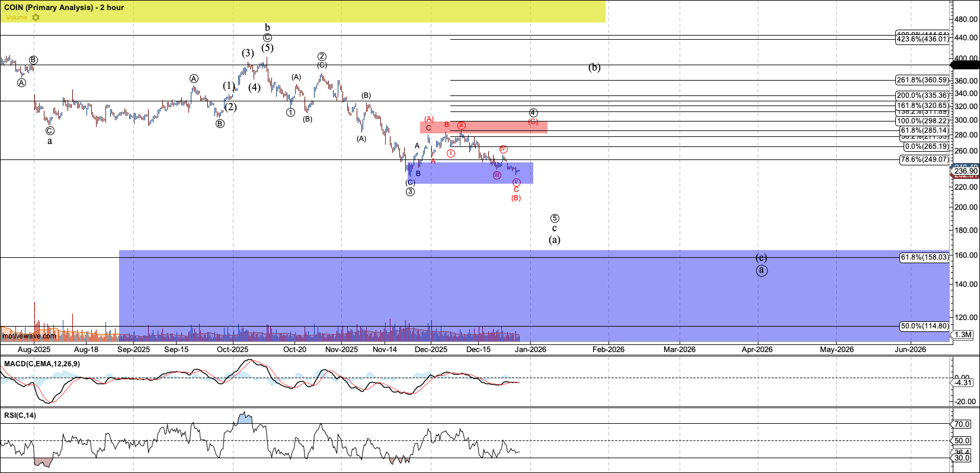
Task: Click the 236.90 current price marker
Action: 966,171
